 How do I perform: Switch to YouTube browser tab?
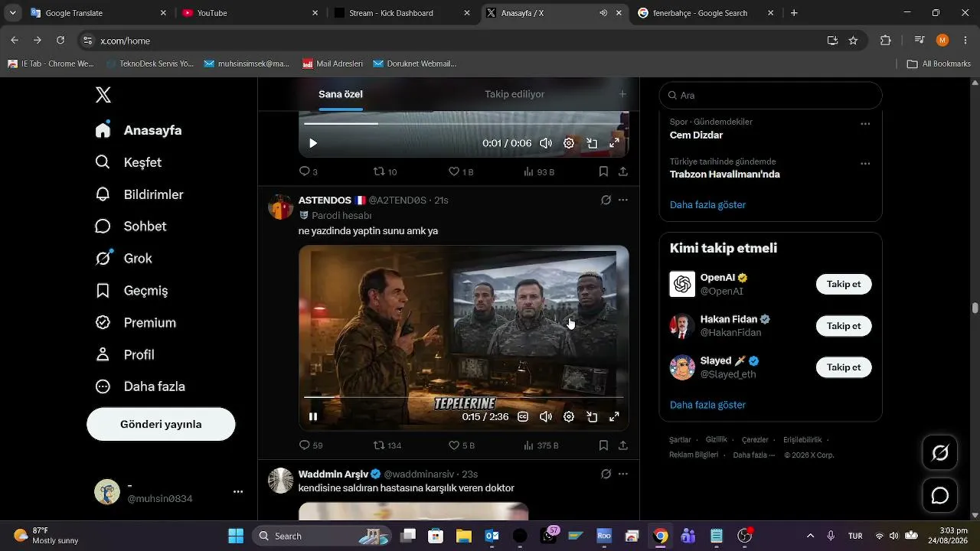click(x=250, y=13)
